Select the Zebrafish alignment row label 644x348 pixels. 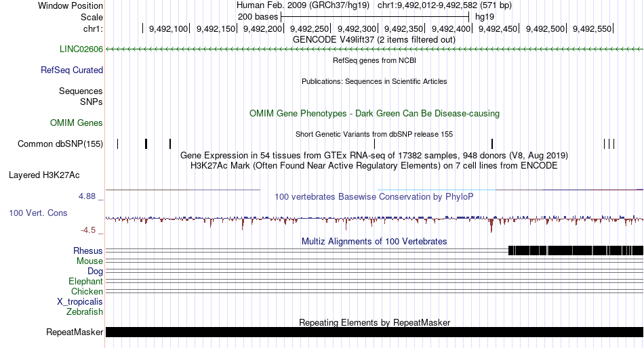(x=85, y=312)
